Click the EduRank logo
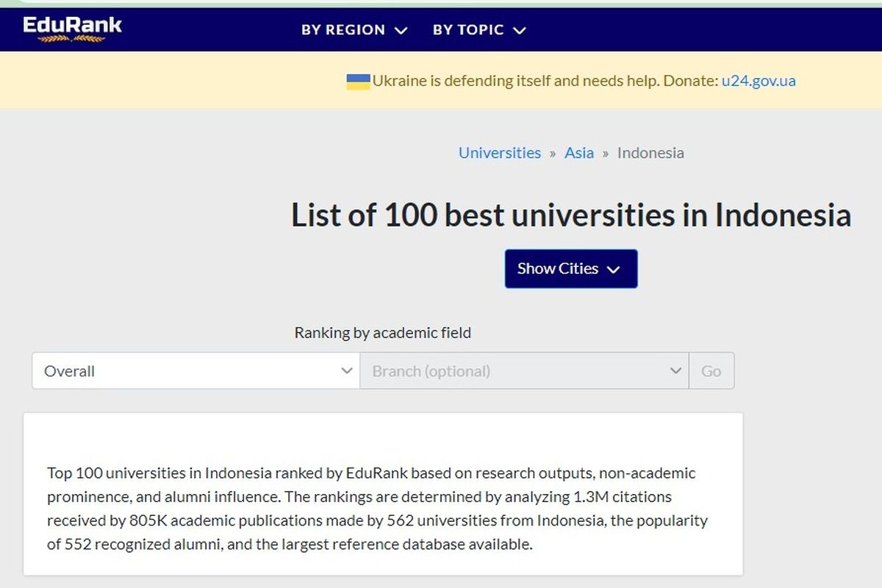Screen dimensions: 882x588 (73, 26)
